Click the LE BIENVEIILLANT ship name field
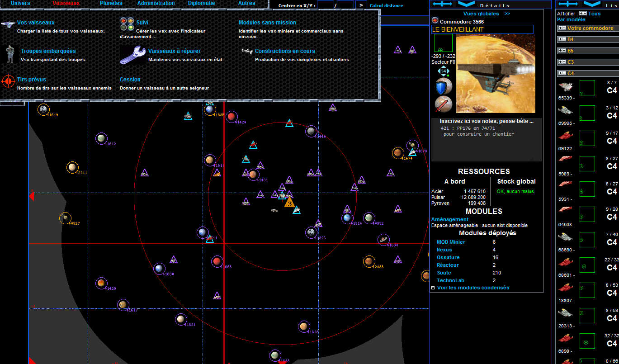This screenshot has width=619, height=364. 482,29
